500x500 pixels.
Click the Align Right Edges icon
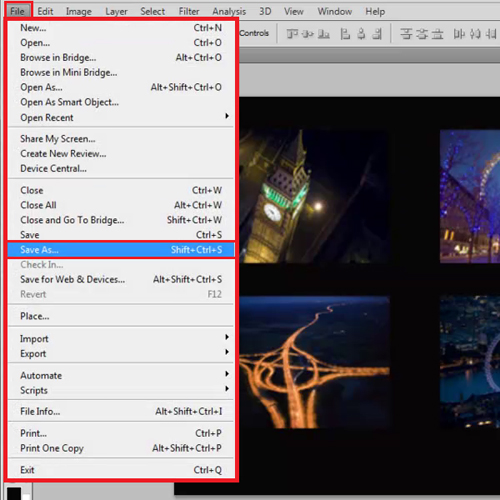tap(377, 34)
